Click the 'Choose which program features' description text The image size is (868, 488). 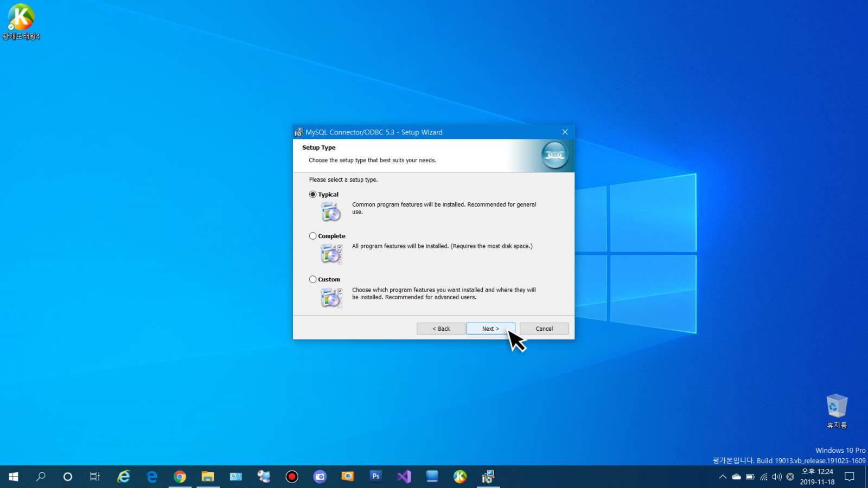pos(444,293)
